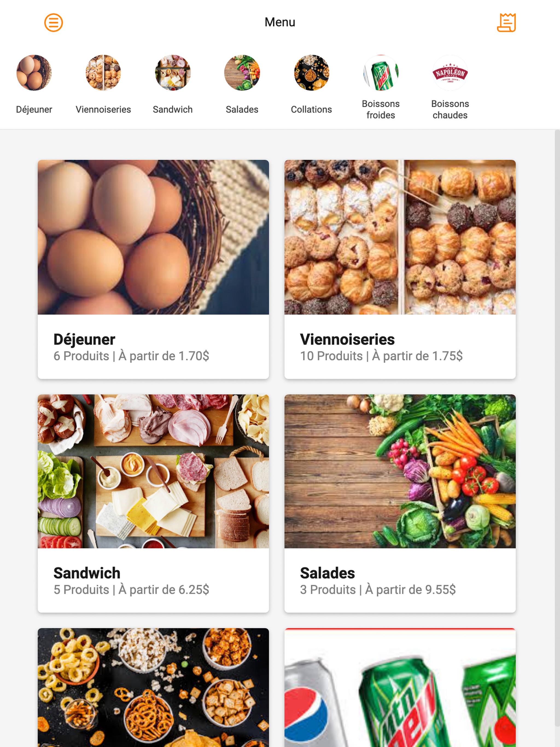560x747 pixels.
Task: Select the Salades vegetables category icon
Action: pyautogui.click(x=242, y=73)
